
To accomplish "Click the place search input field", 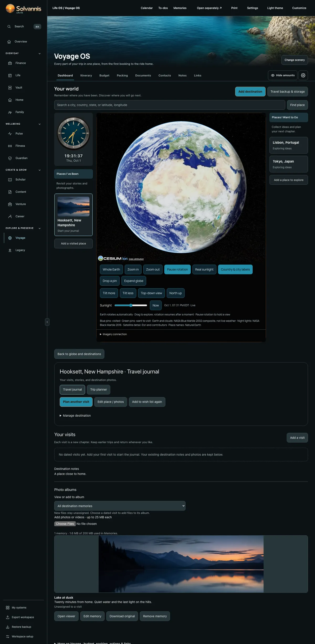I will (170, 105).
